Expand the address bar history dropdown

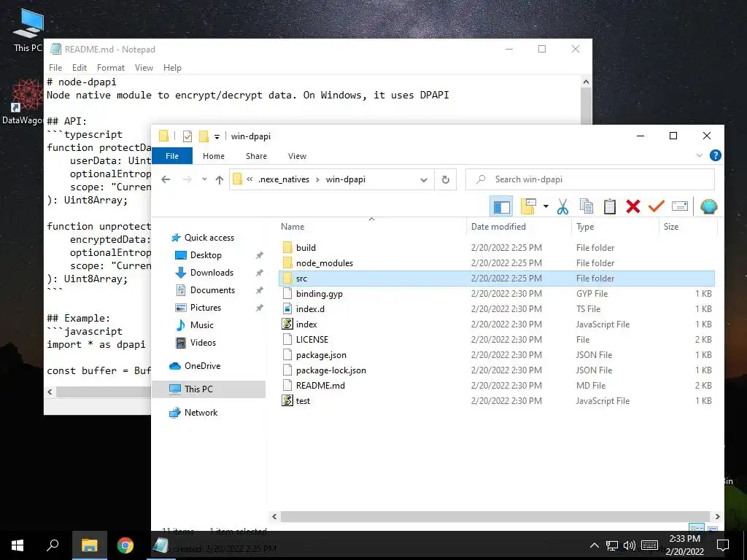pyautogui.click(x=424, y=180)
